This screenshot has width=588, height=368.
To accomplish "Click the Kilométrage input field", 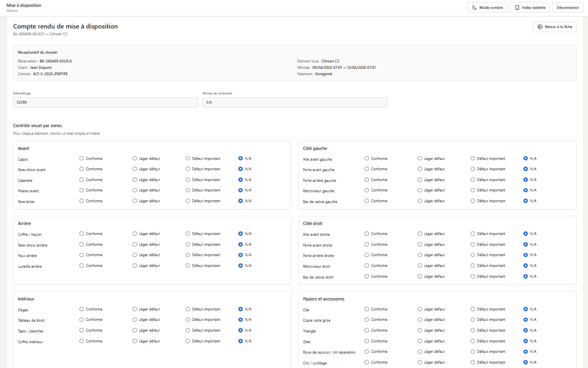I will click(x=105, y=102).
